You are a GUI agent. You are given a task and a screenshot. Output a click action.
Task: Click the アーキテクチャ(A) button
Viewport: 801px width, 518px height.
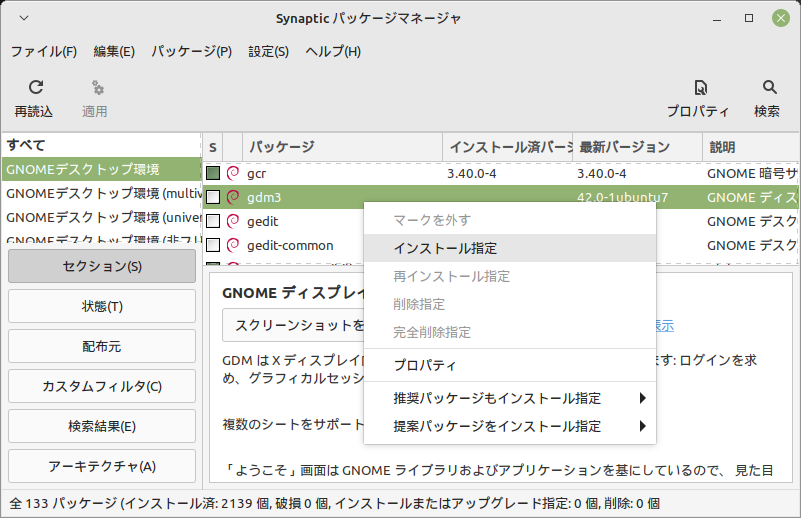coord(102,466)
